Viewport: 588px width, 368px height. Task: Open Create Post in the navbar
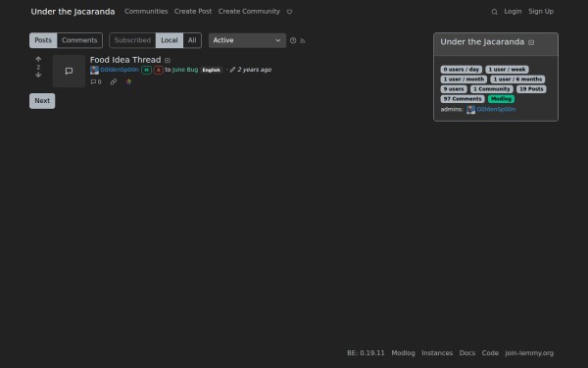[x=193, y=11]
